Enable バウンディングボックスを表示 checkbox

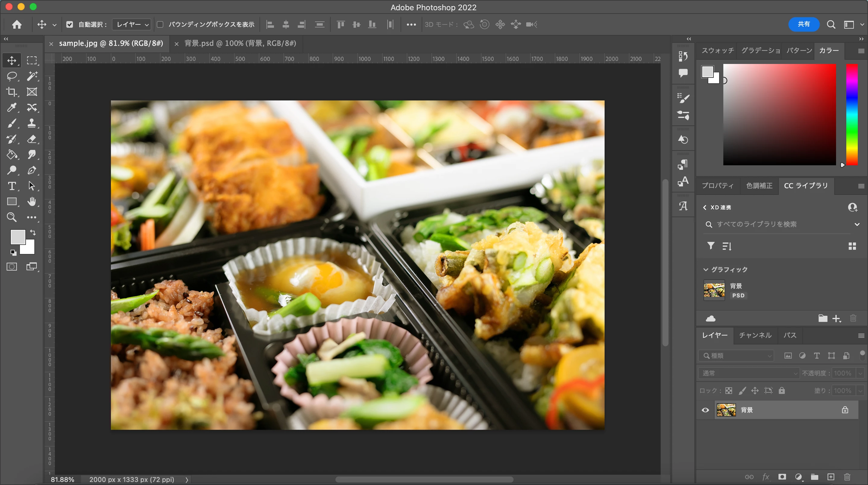pos(160,24)
